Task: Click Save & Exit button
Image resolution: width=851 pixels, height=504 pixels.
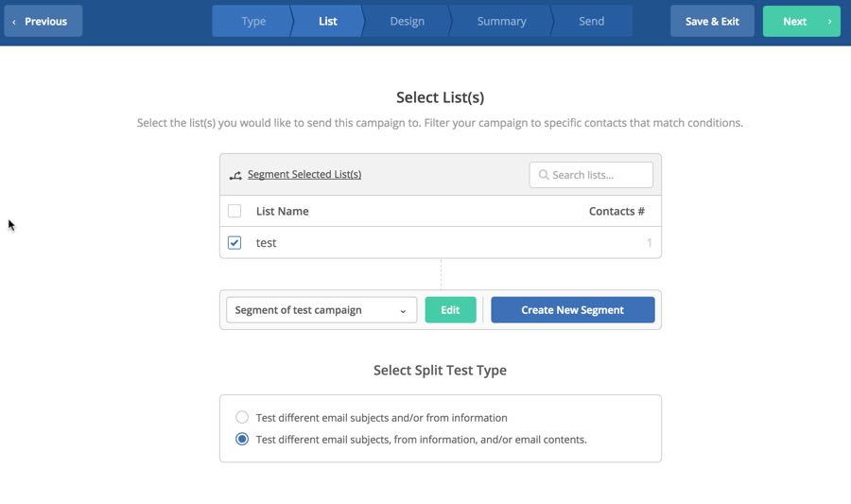Action: click(x=712, y=22)
